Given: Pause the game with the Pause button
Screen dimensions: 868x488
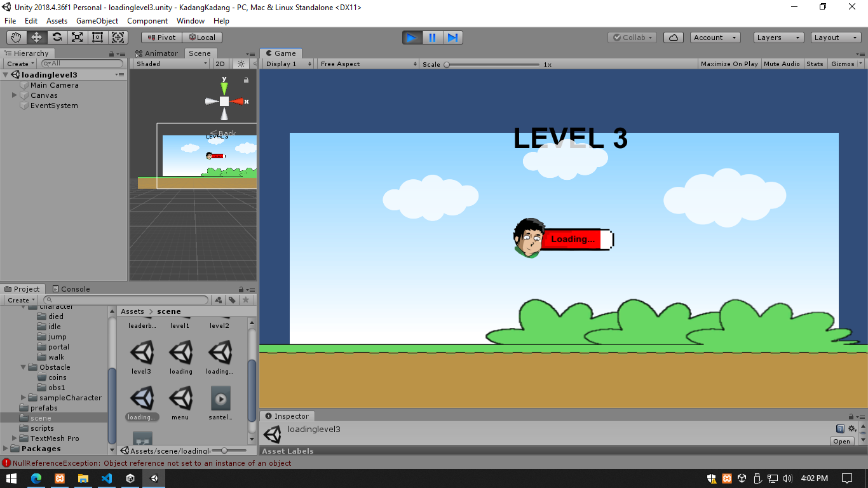Looking at the screenshot, I should [x=432, y=37].
